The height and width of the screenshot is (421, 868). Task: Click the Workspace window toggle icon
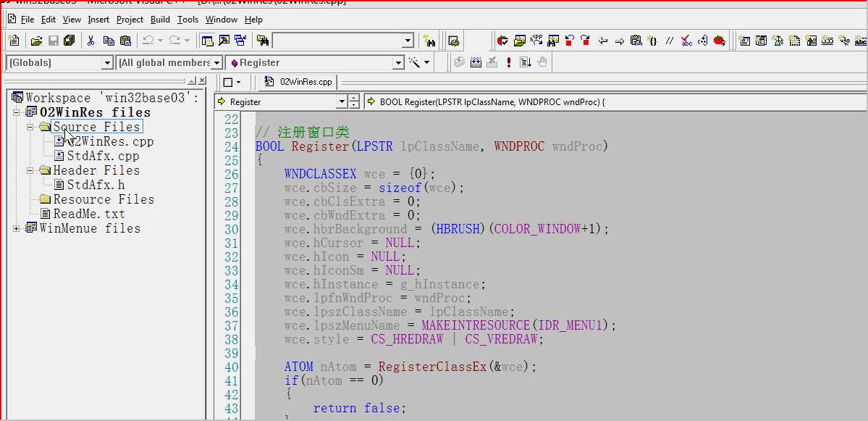pos(208,41)
